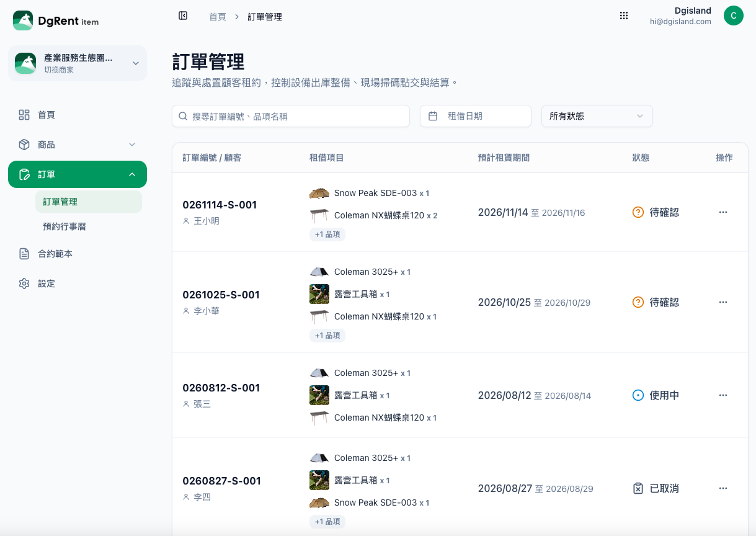Click the calendar icon in 租借日期

pos(433,116)
